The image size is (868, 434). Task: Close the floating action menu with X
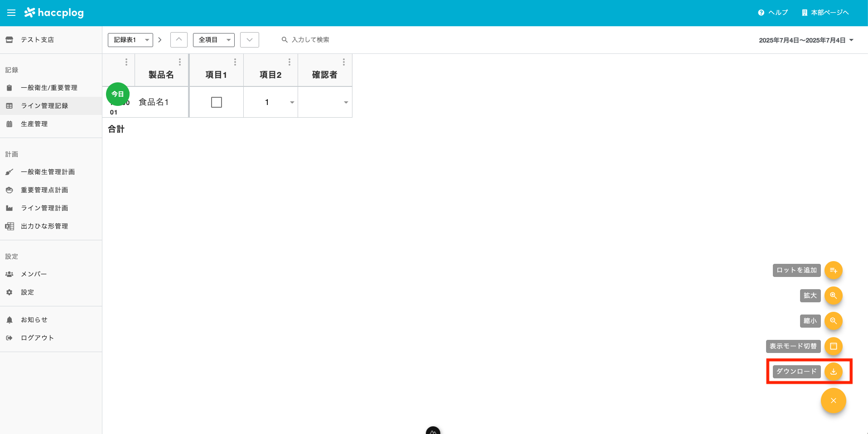[833, 401]
